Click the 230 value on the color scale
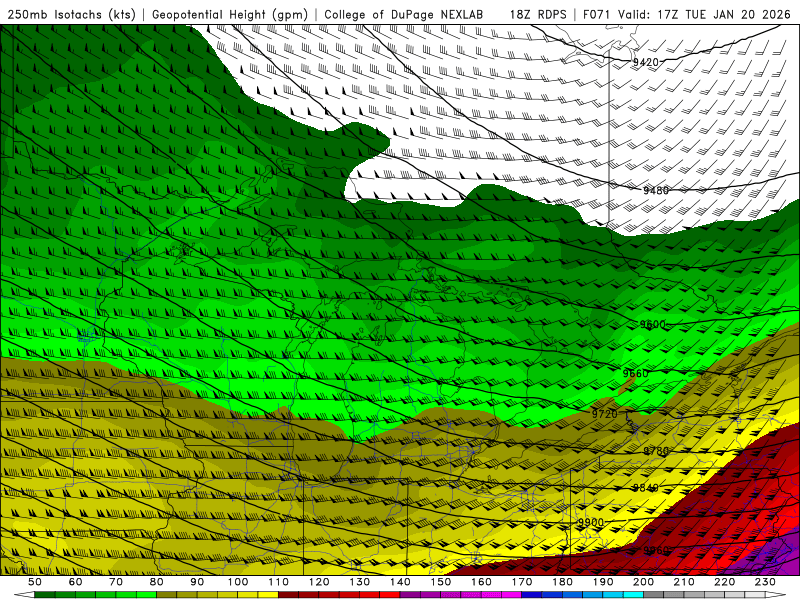The height and width of the screenshot is (600, 800). click(x=765, y=582)
